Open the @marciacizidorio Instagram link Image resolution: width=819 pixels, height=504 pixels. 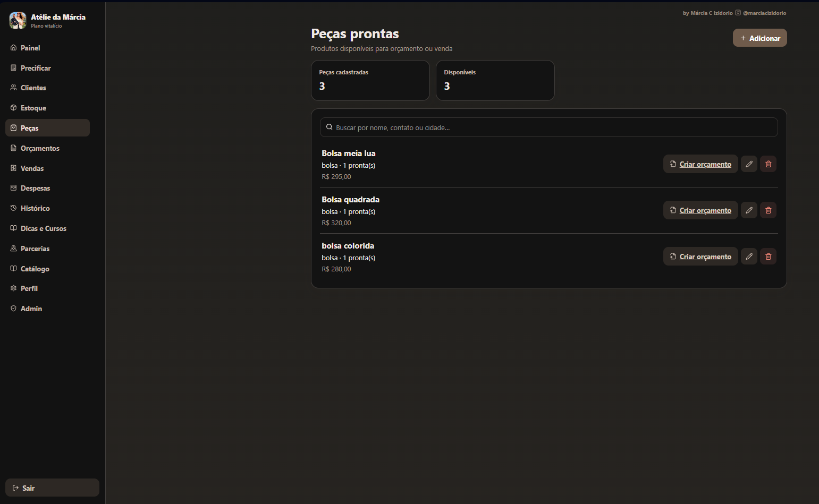pos(764,13)
